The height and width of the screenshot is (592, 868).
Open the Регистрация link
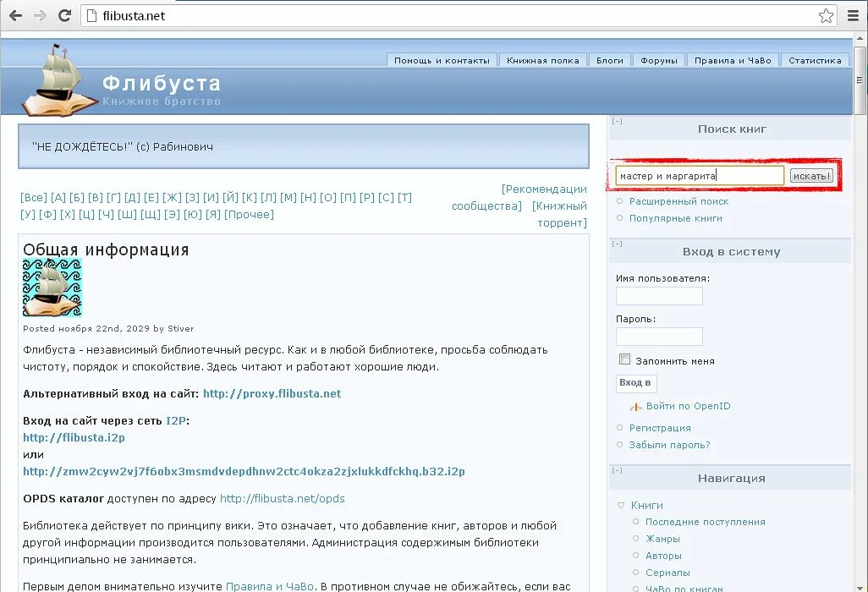coord(660,428)
